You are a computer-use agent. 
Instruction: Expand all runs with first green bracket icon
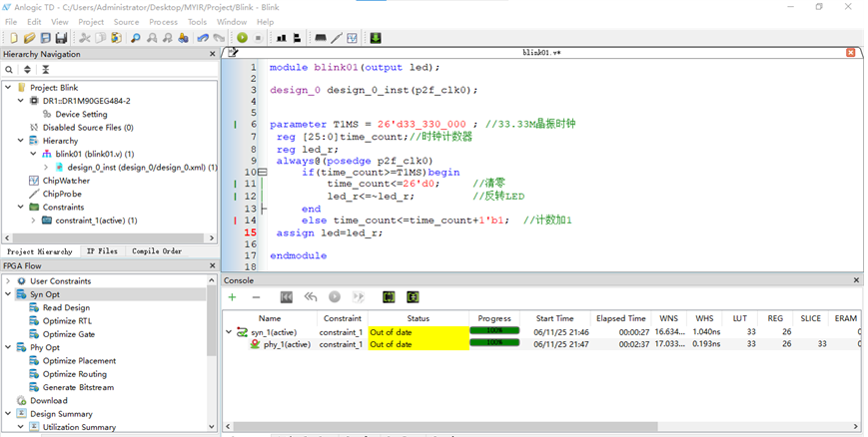389,297
